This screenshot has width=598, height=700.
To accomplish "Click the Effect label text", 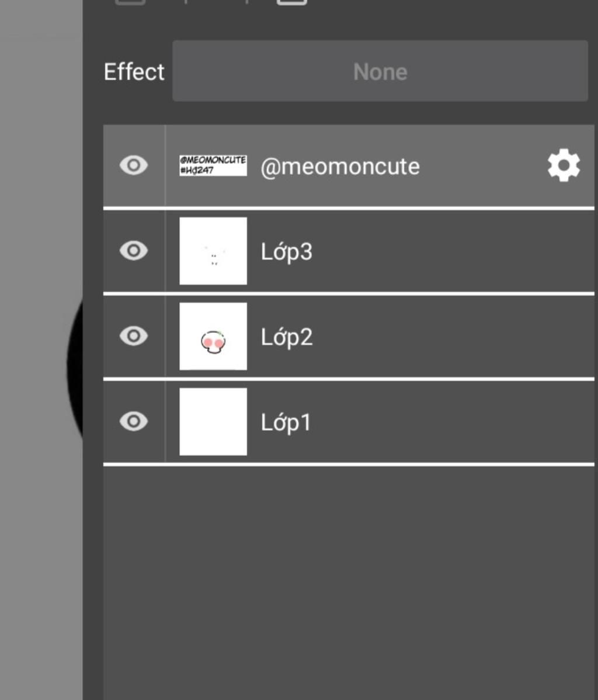I will point(134,72).
